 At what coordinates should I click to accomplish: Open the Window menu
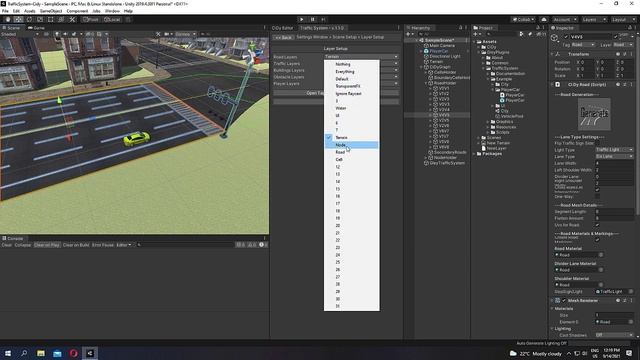[112, 11]
